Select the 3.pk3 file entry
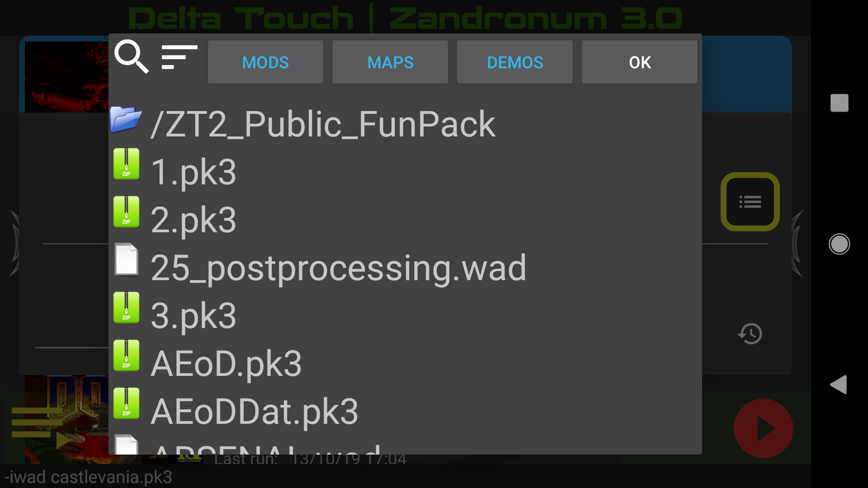 pos(405,316)
